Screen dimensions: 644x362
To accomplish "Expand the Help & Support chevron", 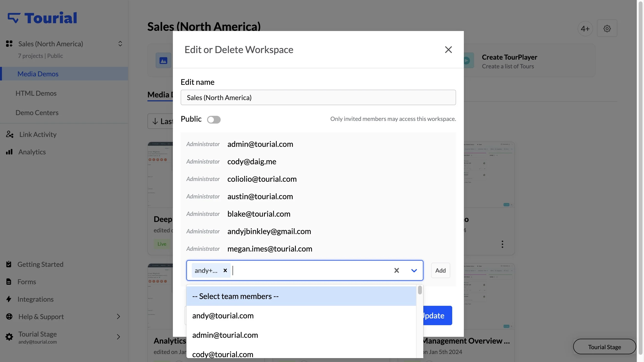I will [119, 317].
